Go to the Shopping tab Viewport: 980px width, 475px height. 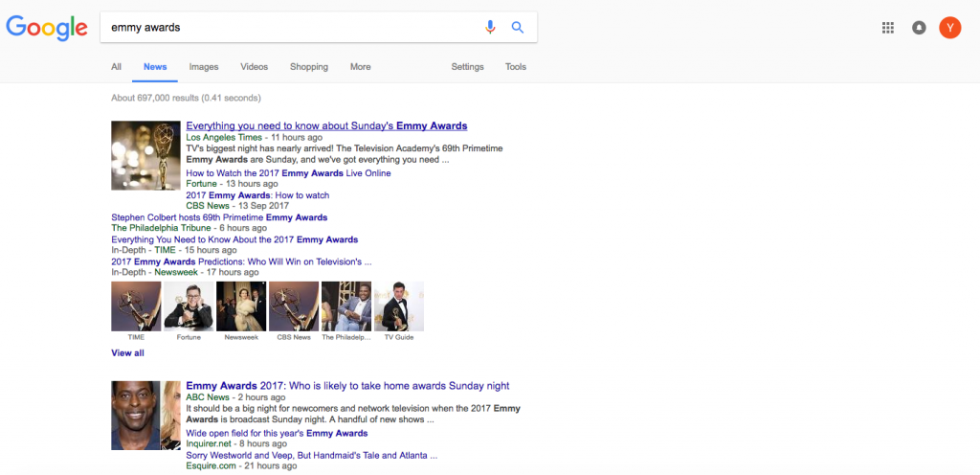[x=309, y=67]
